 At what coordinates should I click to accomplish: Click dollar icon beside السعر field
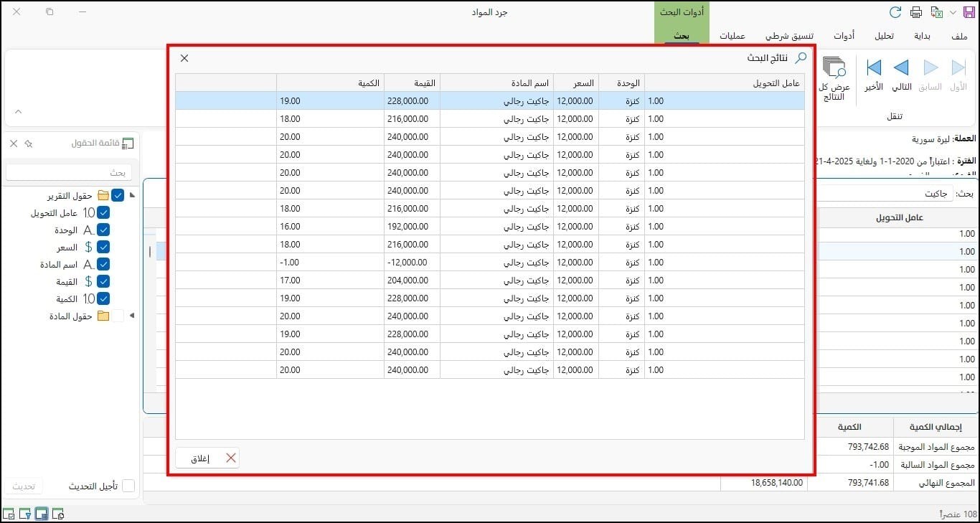click(x=89, y=247)
